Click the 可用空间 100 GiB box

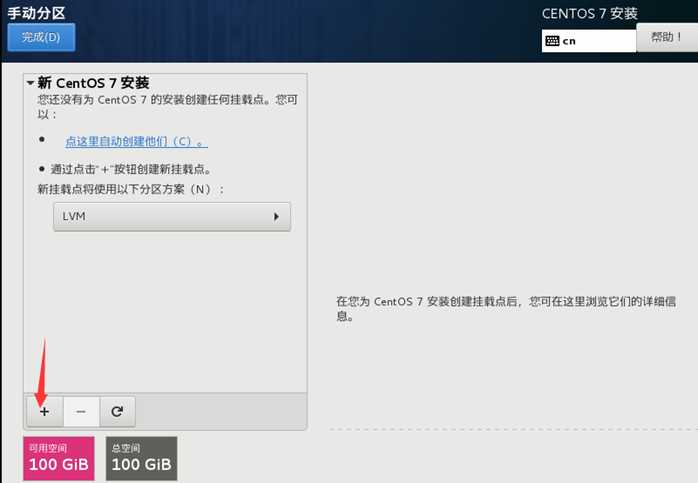pyautogui.click(x=59, y=458)
